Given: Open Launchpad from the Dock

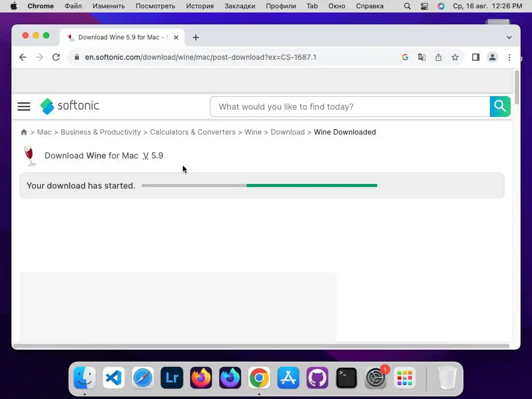Looking at the screenshot, I should (405, 377).
